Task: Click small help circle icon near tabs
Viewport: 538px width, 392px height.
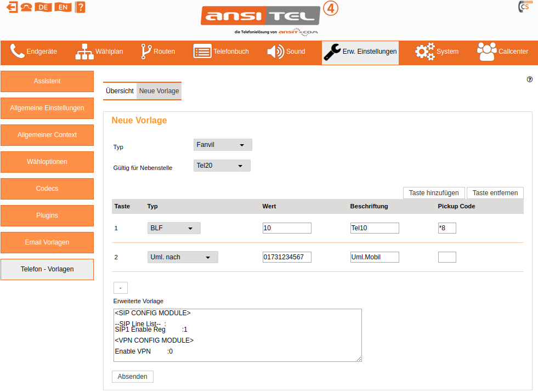Action: coord(530,79)
